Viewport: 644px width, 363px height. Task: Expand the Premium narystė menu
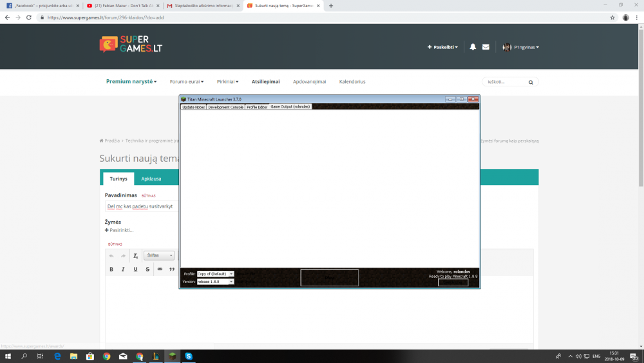131,81
